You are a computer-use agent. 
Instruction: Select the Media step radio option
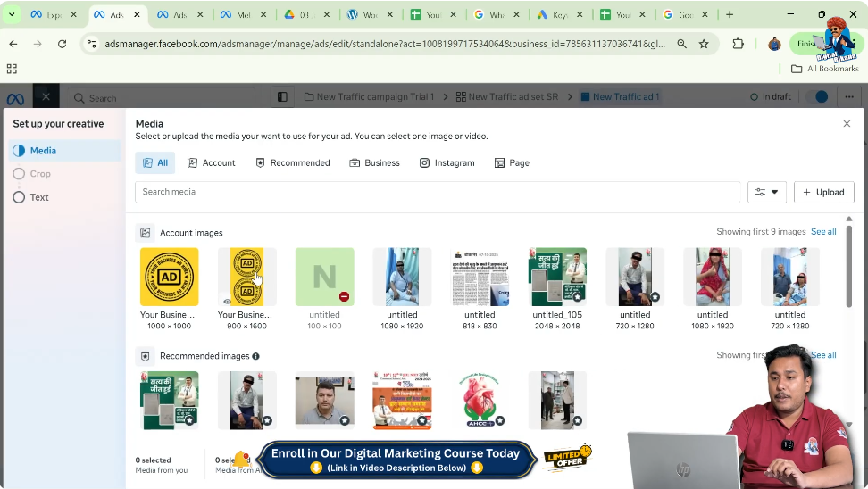(19, 151)
